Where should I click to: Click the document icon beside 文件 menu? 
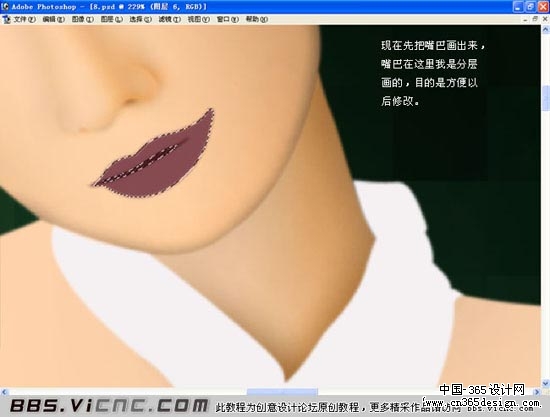[6, 20]
